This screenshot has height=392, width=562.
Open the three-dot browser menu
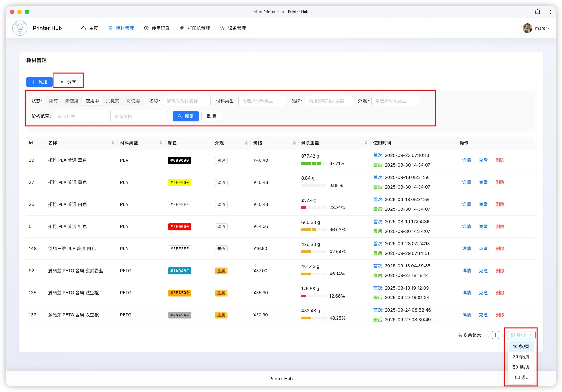click(550, 12)
